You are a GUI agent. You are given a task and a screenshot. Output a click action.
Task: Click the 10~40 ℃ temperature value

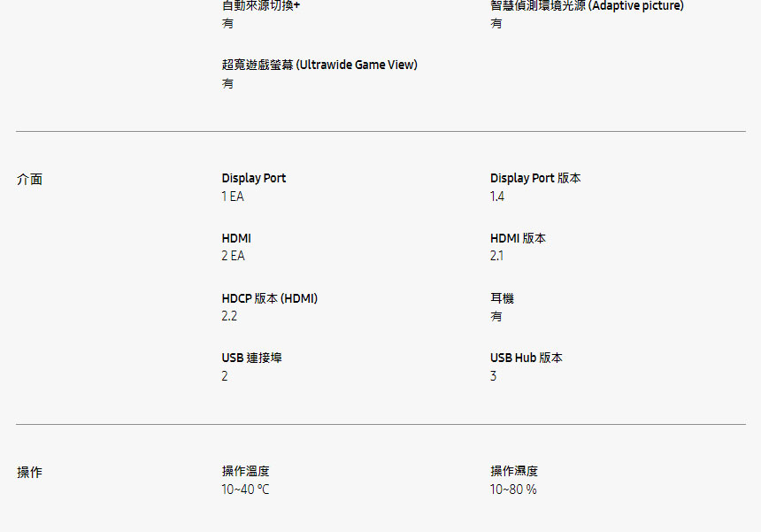245,490
